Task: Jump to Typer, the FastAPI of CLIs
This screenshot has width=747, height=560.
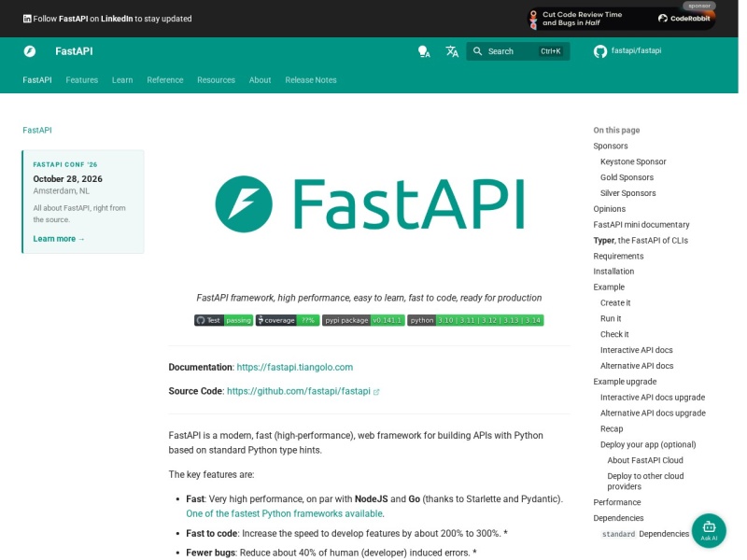Action: tap(641, 240)
